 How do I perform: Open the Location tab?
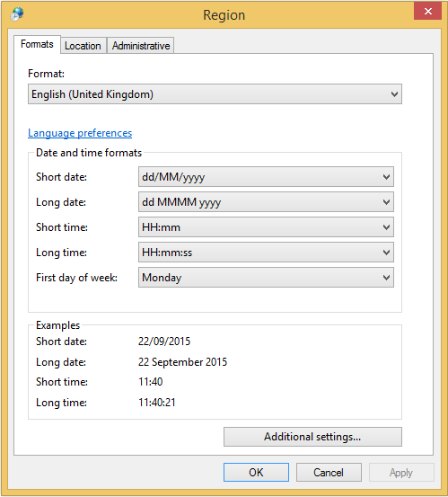point(83,46)
